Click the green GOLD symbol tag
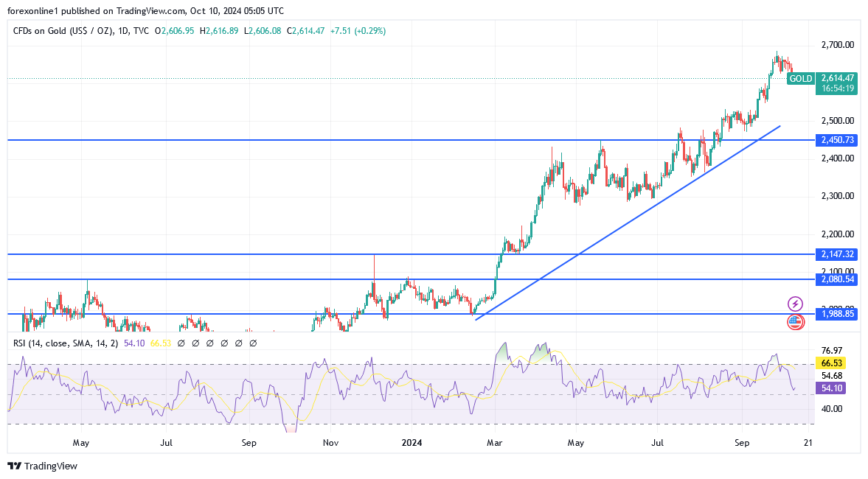 click(800, 79)
